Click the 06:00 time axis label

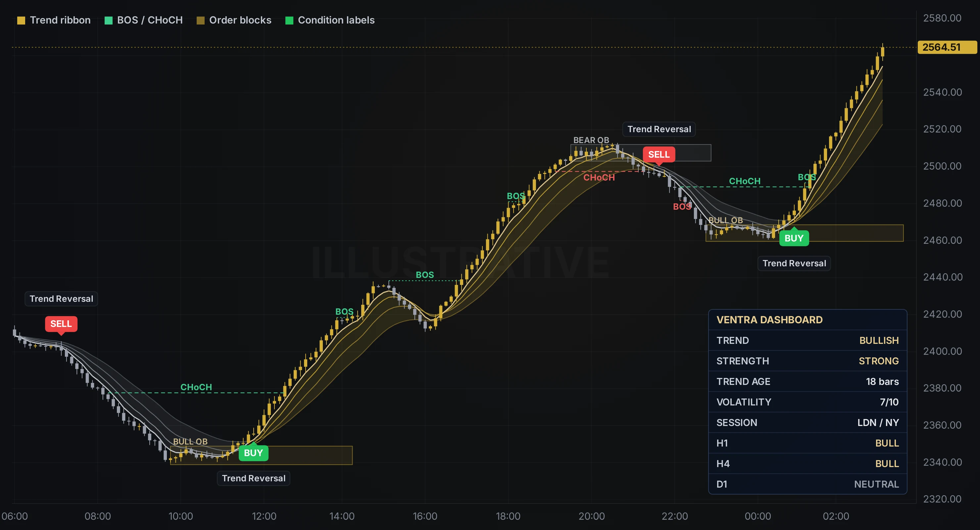click(15, 516)
